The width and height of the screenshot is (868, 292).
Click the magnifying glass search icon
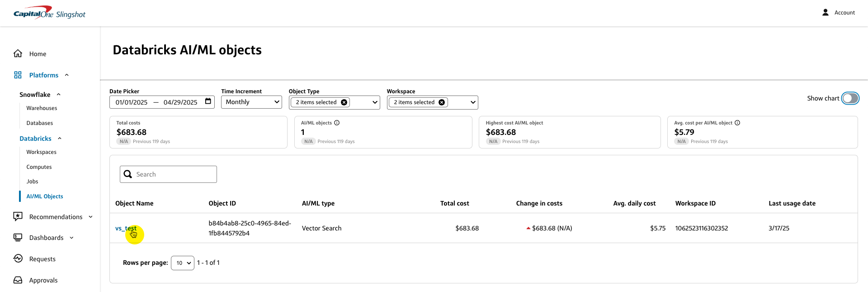click(x=128, y=174)
